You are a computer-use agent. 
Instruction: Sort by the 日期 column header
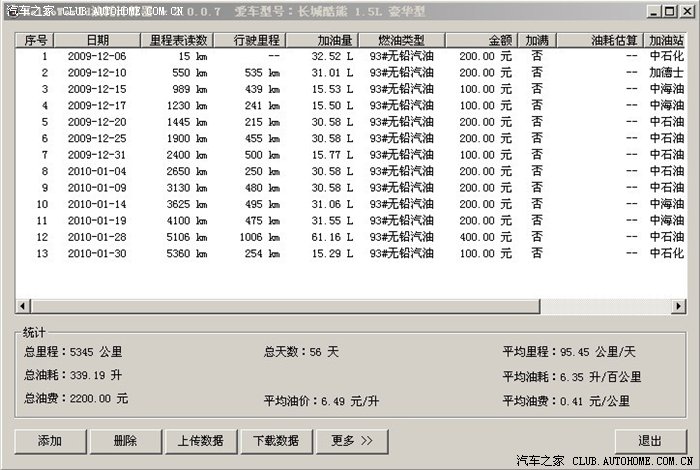pos(98,40)
